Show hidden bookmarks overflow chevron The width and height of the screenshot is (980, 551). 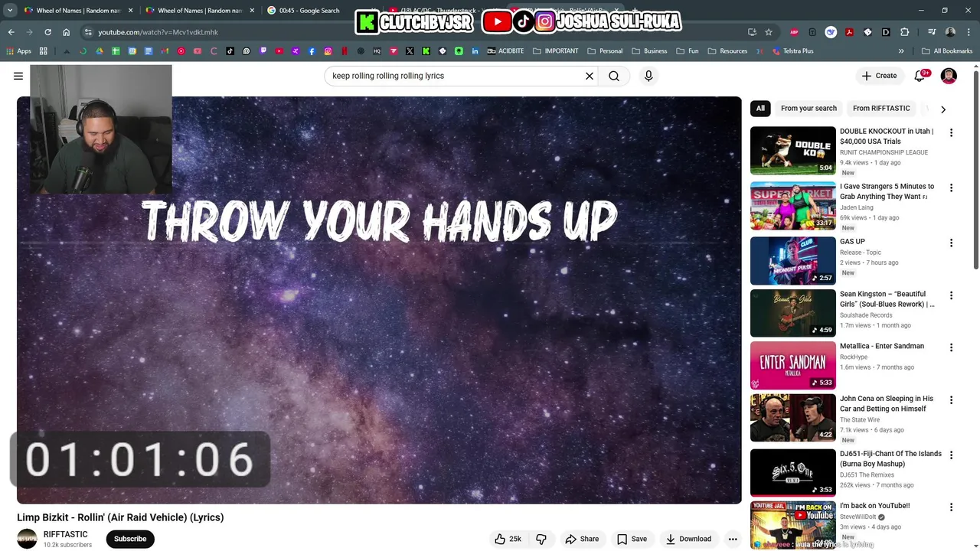click(x=901, y=51)
